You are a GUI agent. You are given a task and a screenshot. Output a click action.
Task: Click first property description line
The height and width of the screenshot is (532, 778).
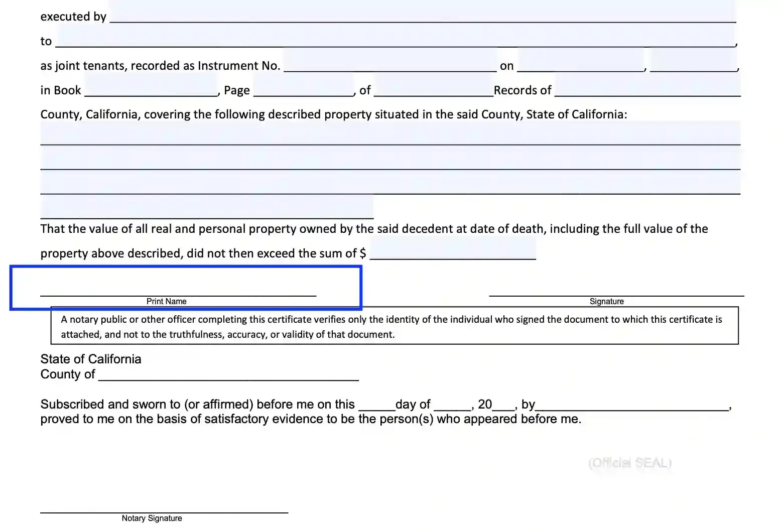pyautogui.click(x=391, y=133)
